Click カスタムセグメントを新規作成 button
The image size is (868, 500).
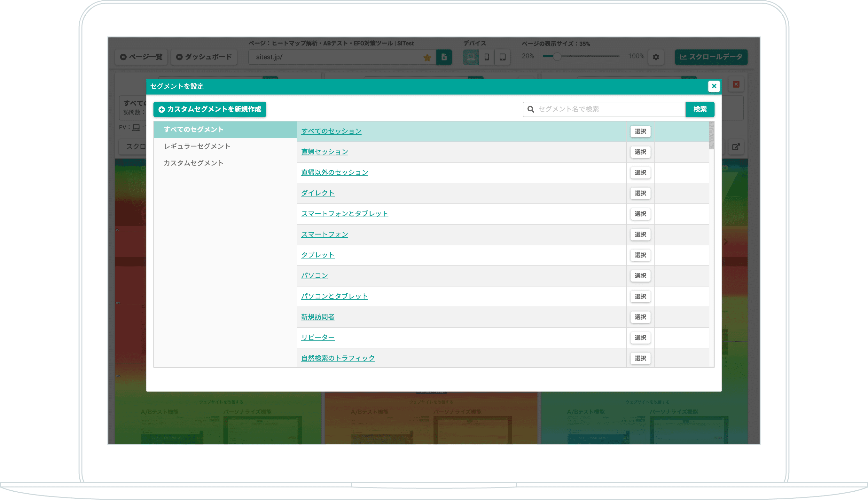coord(210,109)
